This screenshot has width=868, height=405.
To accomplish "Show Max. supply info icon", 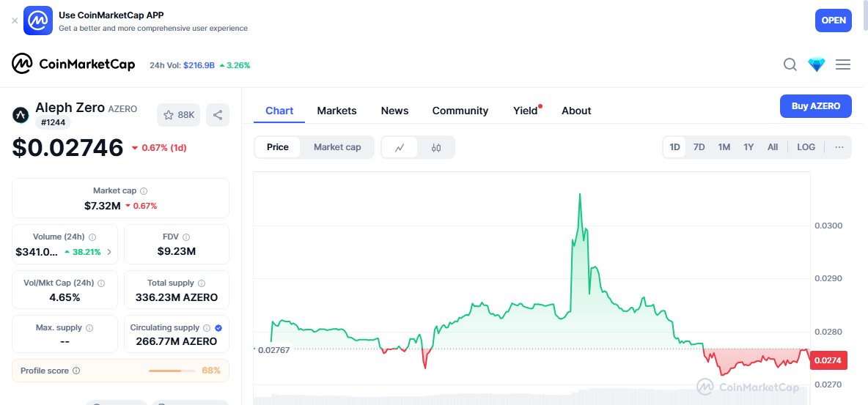I will pyautogui.click(x=89, y=327).
